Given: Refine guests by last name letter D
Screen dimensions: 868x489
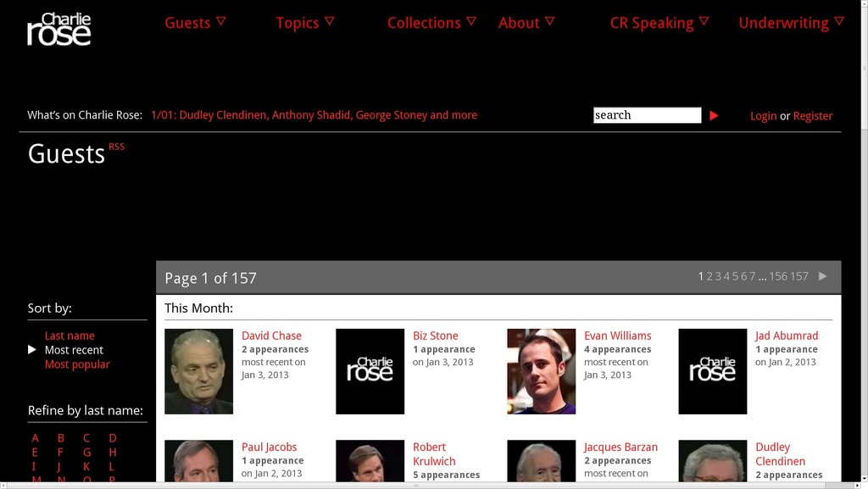Looking at the screenshot, I should 113,438.
